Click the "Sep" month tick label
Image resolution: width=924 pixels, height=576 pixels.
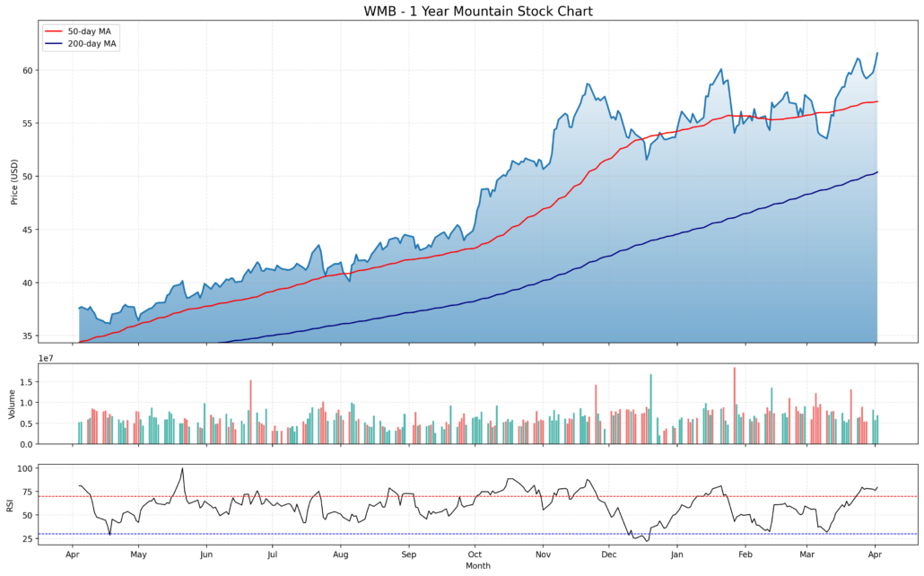pyautogui.click(x=409, y=554)
